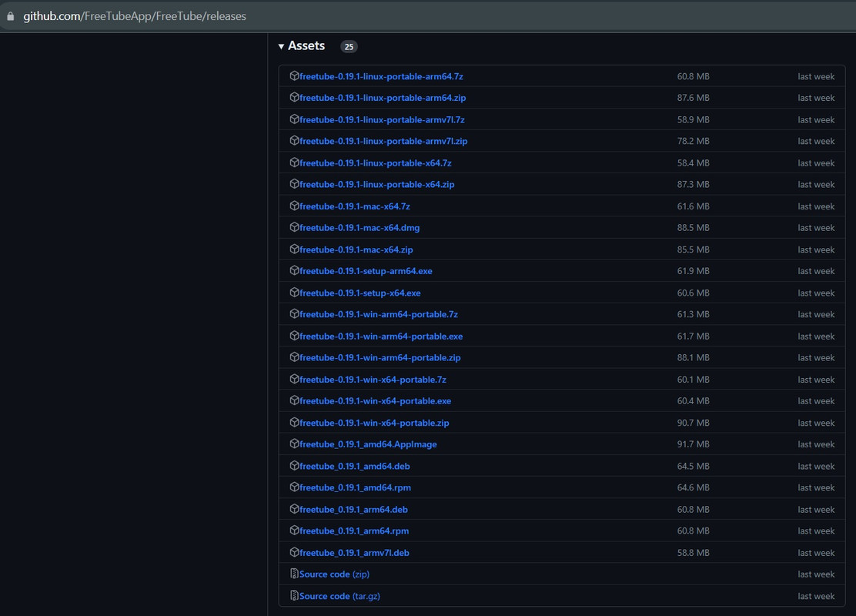Viewport: 856px width, 616px height.
Task: Click the 58.4 MB size value
Action: pyautogui.click(x=694, y=162)
